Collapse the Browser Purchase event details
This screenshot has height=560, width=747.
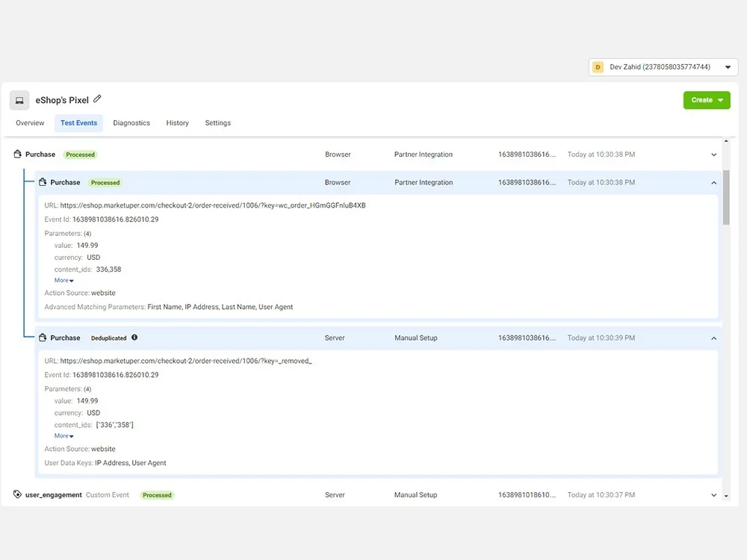point(713,182)
